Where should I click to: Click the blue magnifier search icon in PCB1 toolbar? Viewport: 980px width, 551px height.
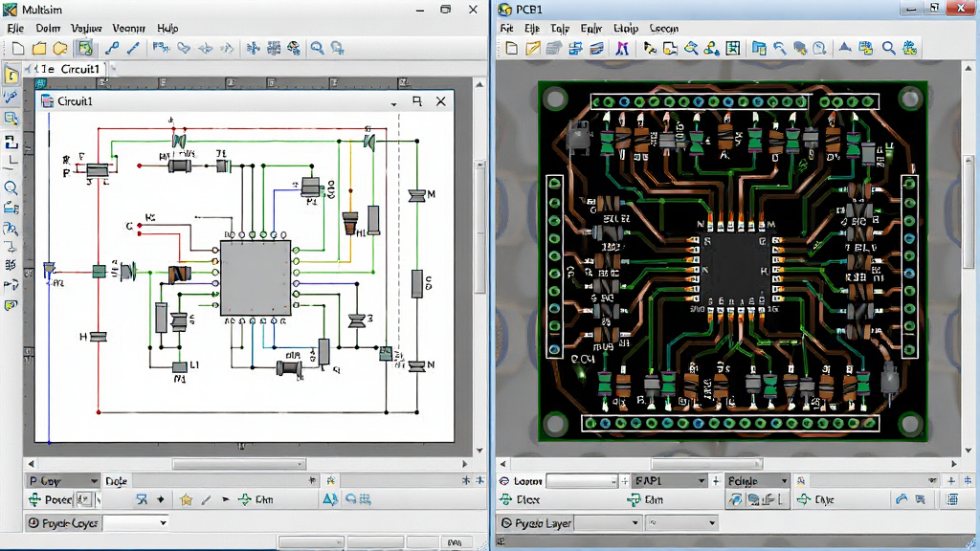888,48
